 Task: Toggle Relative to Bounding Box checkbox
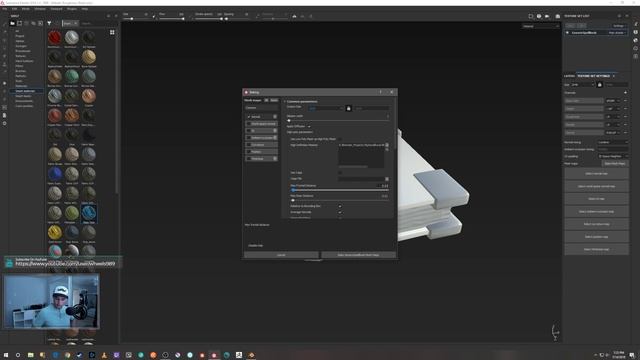(x=340, y=206)
